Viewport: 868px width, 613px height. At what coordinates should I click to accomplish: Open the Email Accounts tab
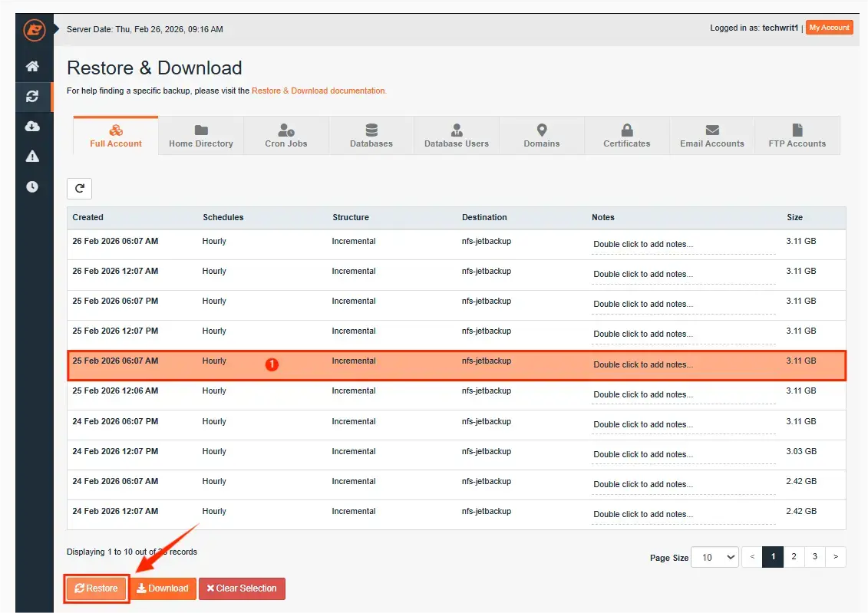[712, 136]
